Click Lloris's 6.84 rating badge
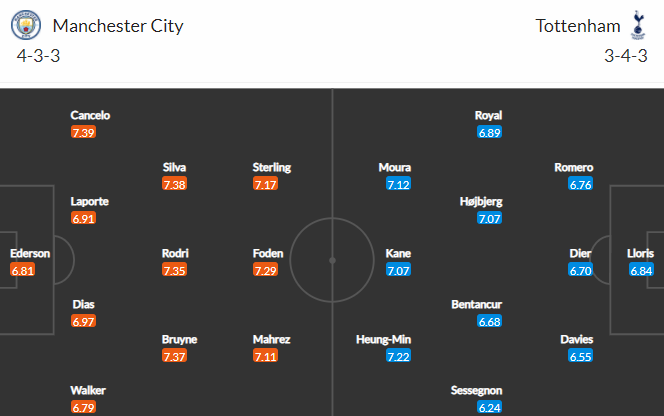664x416 pixels. click(x=641, y=271)
